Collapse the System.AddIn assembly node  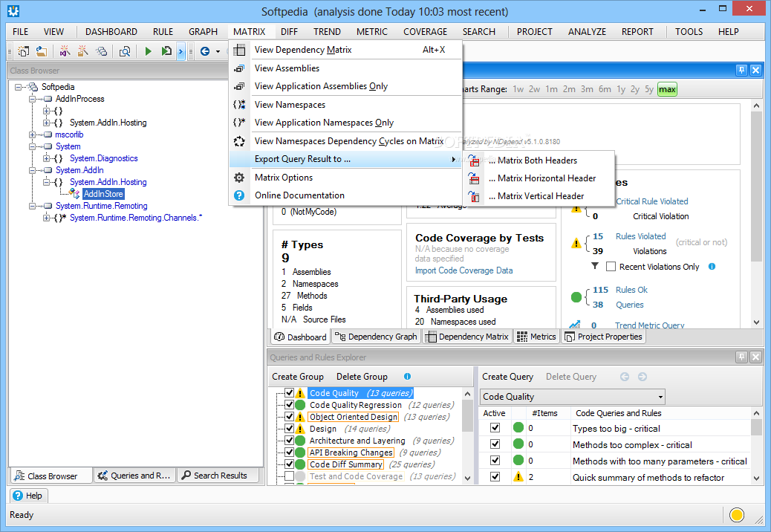pyautogui.click(x=32, y=170)
